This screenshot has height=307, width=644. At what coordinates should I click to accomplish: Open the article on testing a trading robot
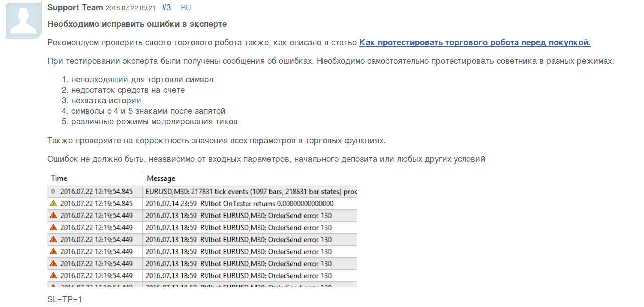coord(474,43)
